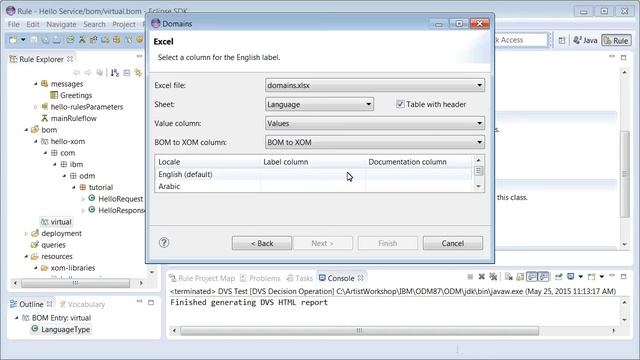Open the help icon in Domains dialog
The width and height of the screenshot is (640, 360).
click(164, 243)
